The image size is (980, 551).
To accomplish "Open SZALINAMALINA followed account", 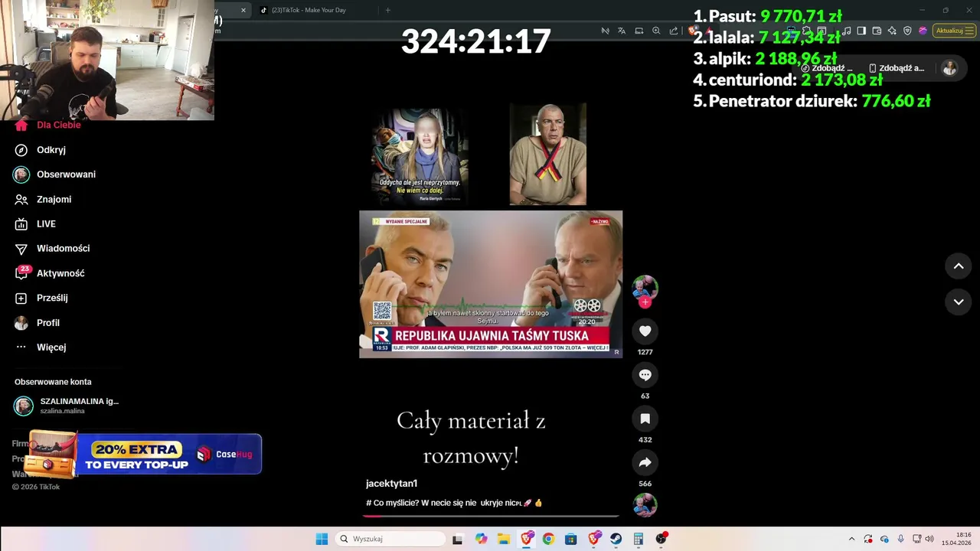I will pos(67,406).
